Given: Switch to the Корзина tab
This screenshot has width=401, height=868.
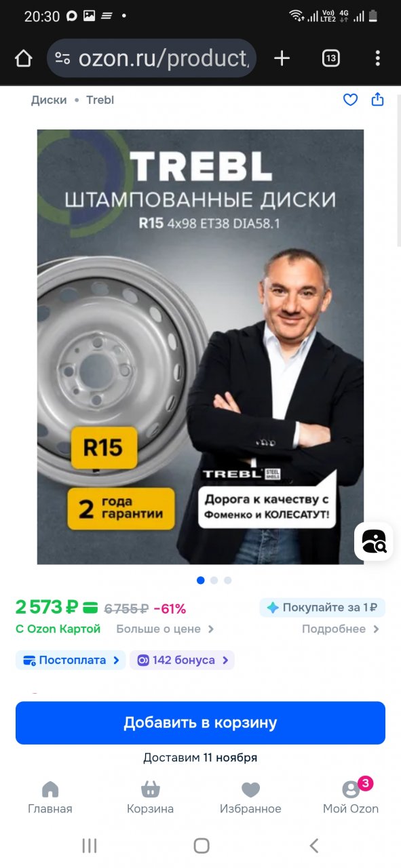Looking at the screenshot, I should tap(150, 797).
